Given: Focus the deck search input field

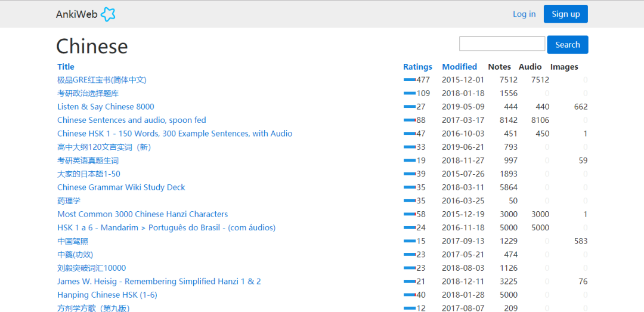Looking at the screenshot, I should [x=502, y=44].
